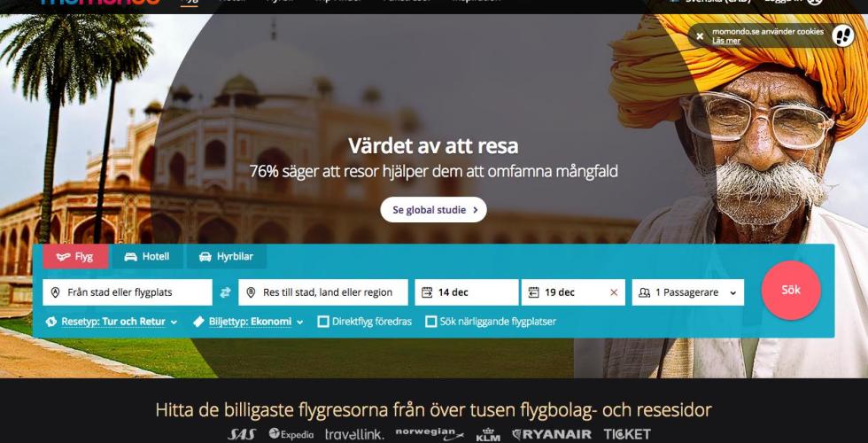Click the footprint cookie icon
Screen dimensions: 868x443
click(x=843, y=36)
